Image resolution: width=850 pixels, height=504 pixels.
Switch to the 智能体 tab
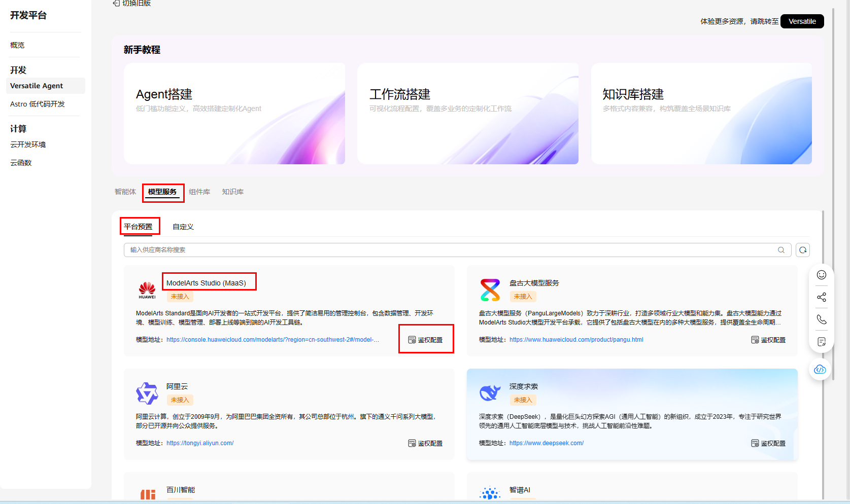pyautogui.click(x=125, y=192)
